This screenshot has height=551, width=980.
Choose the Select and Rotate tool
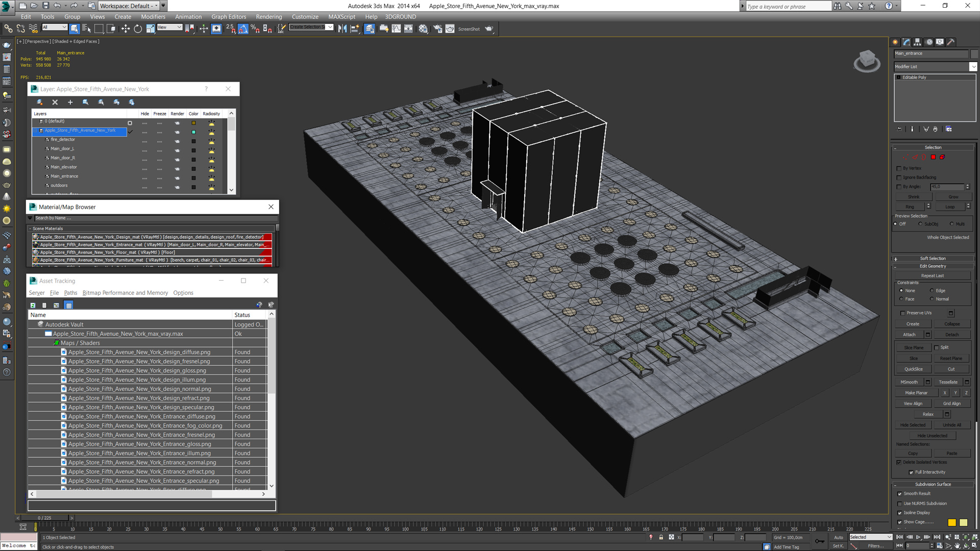(138, 29)
